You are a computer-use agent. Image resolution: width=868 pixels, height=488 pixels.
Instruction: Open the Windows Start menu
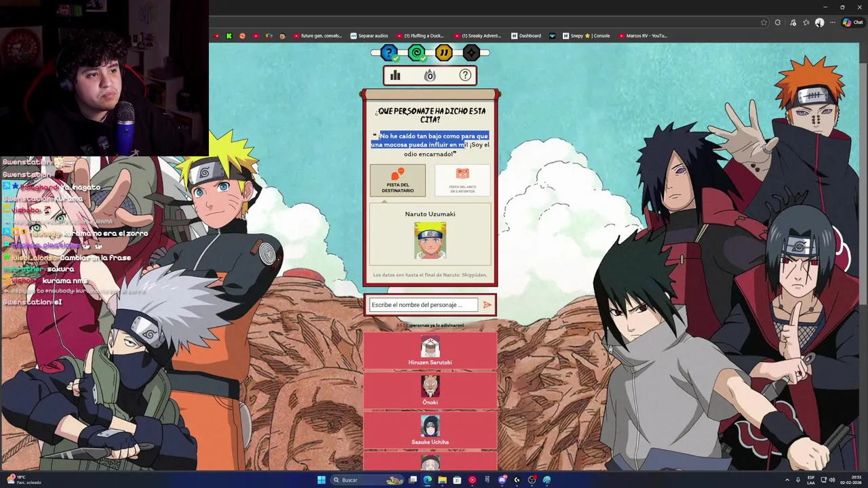(321, 480)
